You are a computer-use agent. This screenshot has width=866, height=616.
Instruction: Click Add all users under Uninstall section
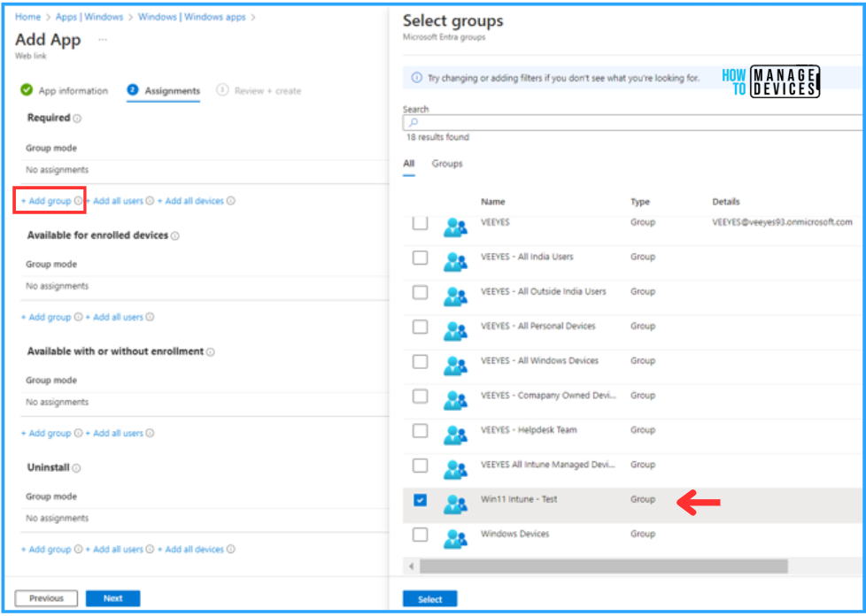[115, 550]
